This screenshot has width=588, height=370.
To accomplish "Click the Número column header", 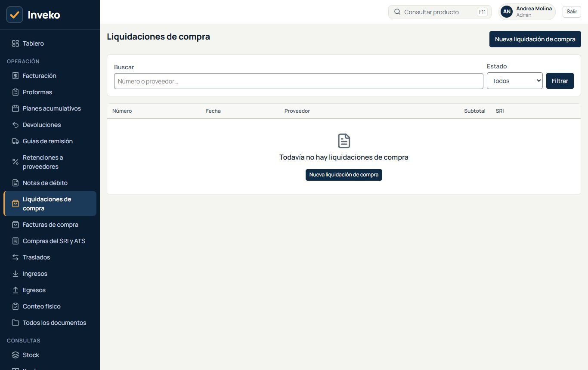I will (x=122, y=111).
